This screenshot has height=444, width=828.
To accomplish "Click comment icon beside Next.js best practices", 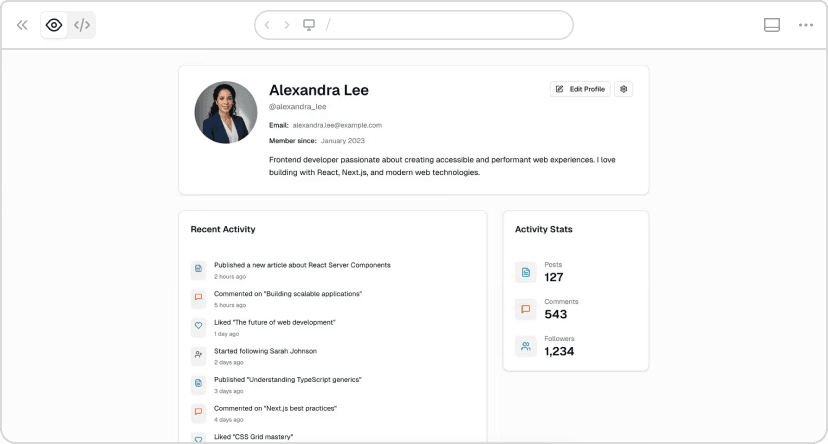I will 198,411.
